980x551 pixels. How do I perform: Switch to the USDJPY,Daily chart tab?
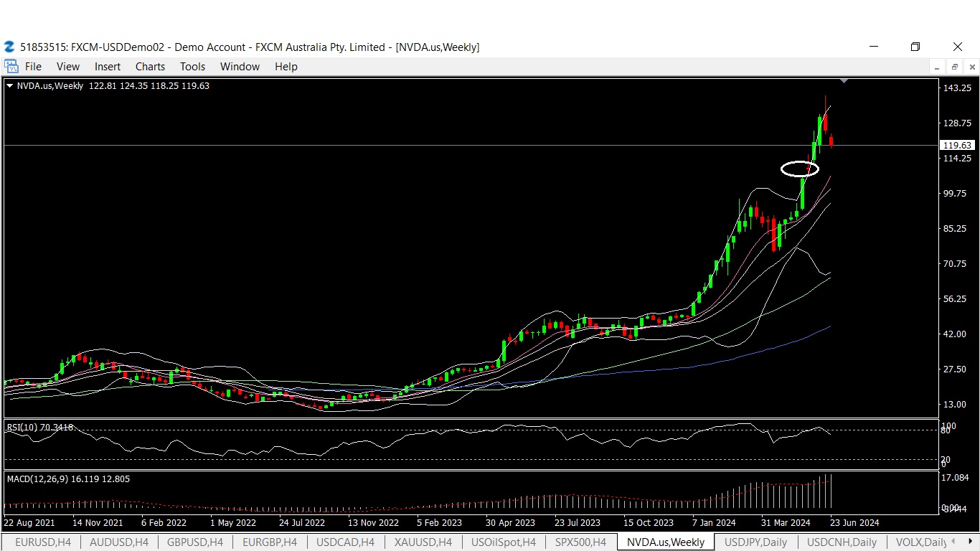tap(755, 542)
